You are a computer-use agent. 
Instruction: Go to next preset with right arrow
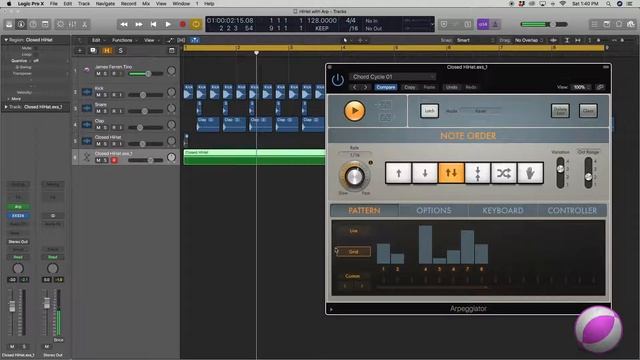pos(365,87)
